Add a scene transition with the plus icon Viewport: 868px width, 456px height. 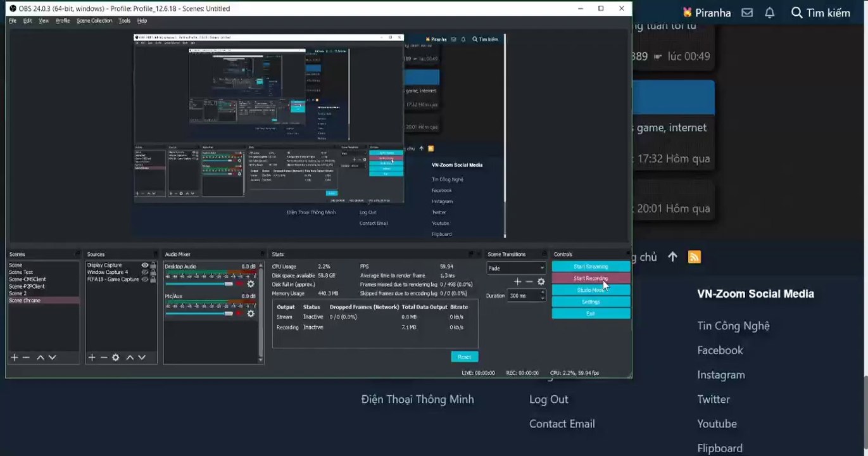[517, 282]
